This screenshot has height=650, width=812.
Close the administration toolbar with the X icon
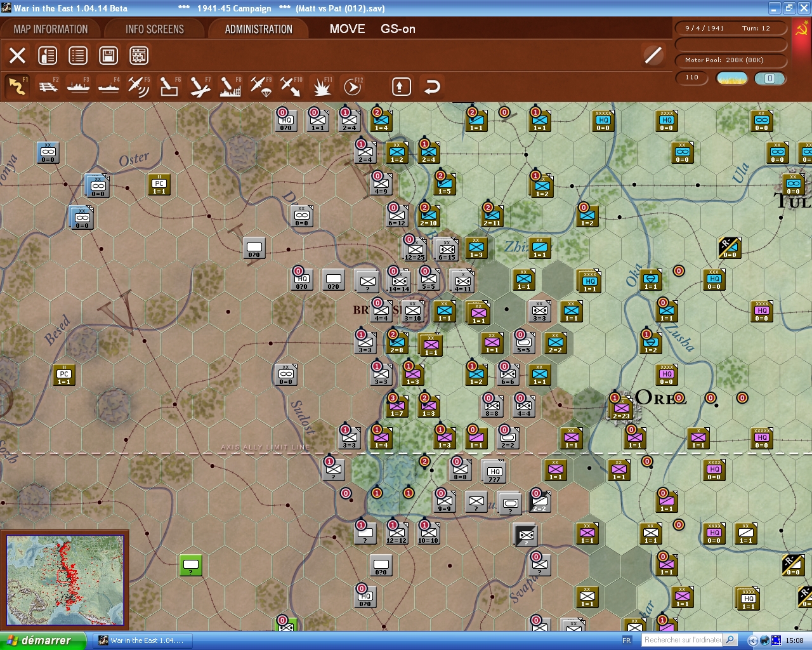[18, 55]
